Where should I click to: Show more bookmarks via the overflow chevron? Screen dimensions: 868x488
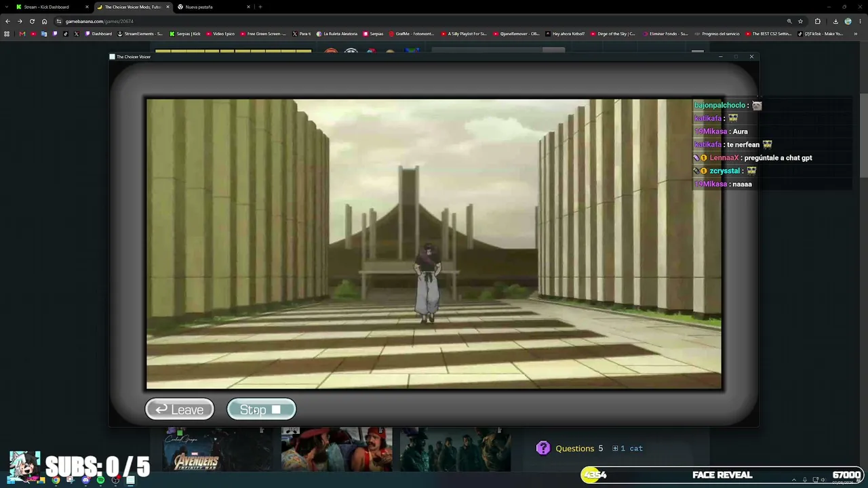[856, 34]
